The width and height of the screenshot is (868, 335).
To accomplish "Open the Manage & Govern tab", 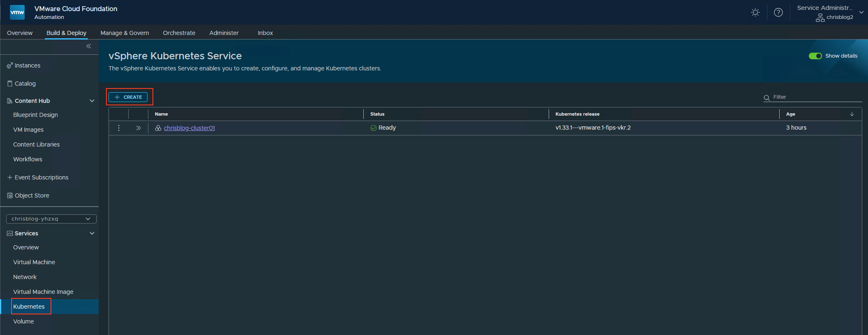I will (x=125, y=33).
